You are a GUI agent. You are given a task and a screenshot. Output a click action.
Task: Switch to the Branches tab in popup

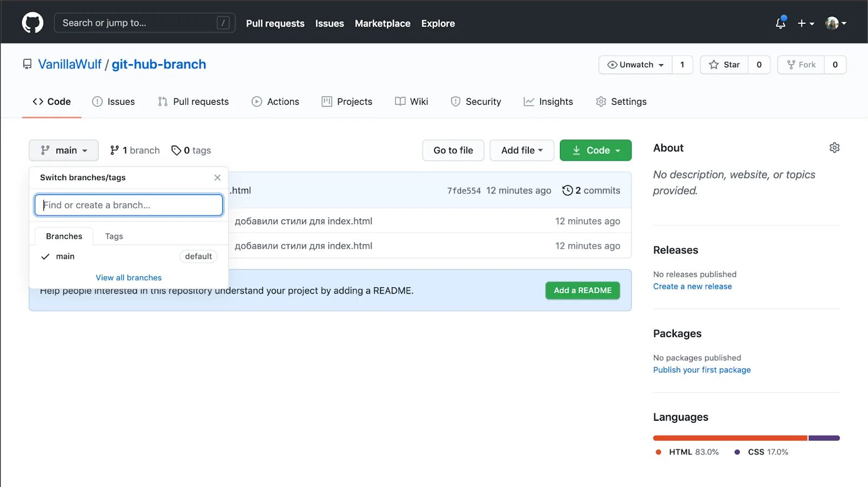pos(64,236)
